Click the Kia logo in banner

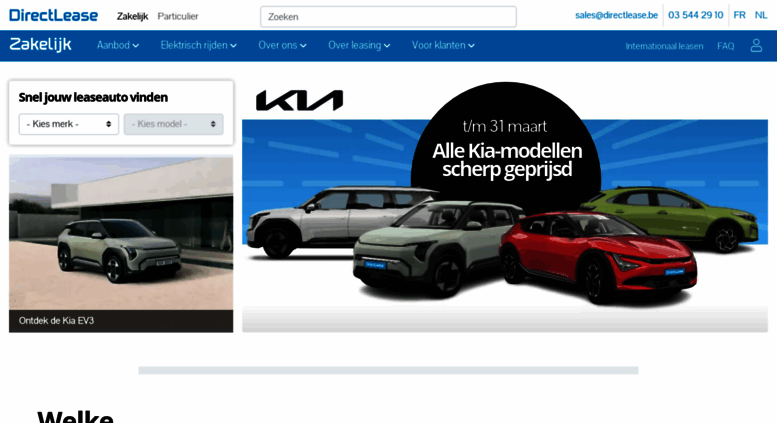(x=299, y=100)
